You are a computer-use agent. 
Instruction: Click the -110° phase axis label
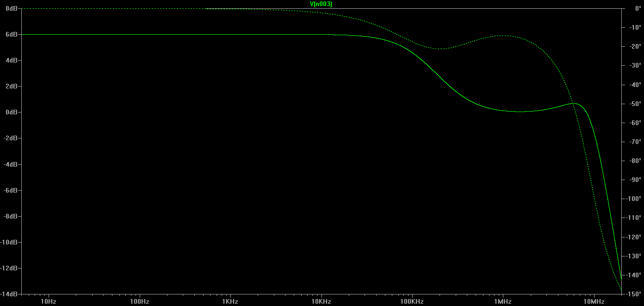[633, 218]
